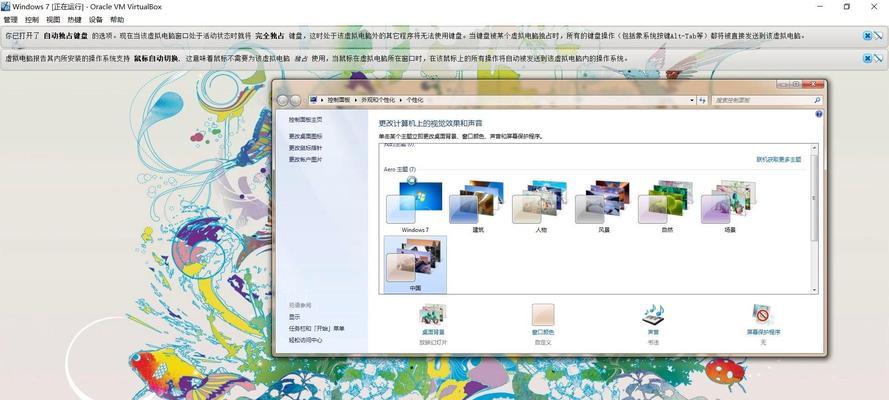Viewport: 889px width, 400px height.
Task: Click the 联机获取更多主题 link
Action: click(x=778, y=159)
